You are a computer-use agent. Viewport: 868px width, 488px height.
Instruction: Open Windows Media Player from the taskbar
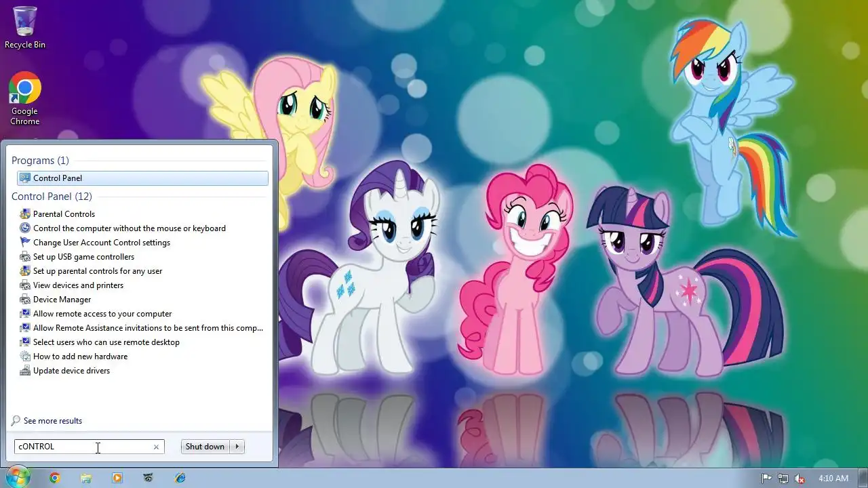[117, 478]
